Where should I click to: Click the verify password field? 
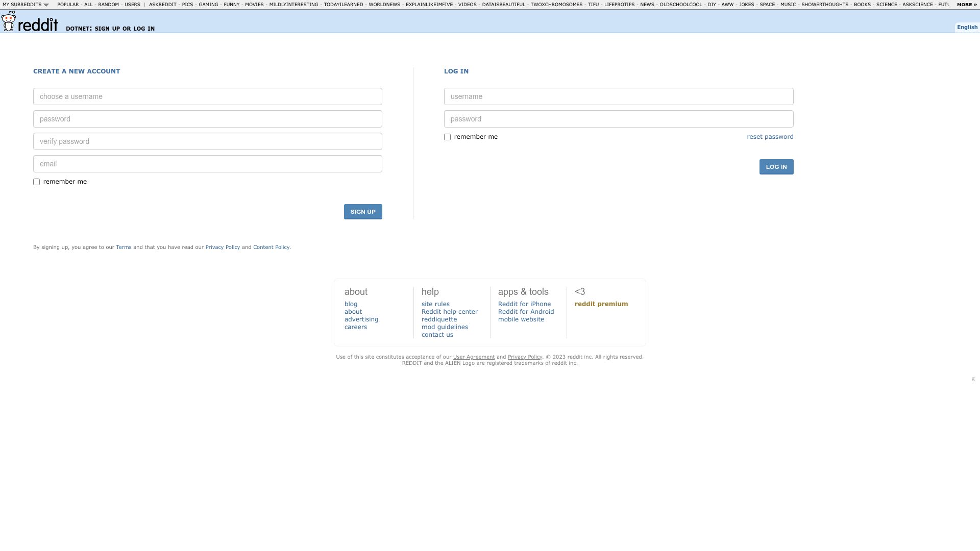208,141
